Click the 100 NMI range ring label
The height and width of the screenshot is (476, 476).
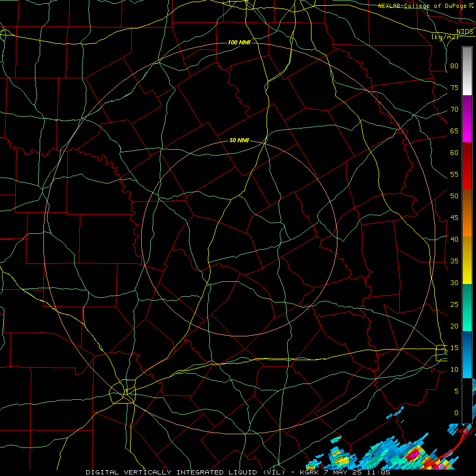coord(239,42)
